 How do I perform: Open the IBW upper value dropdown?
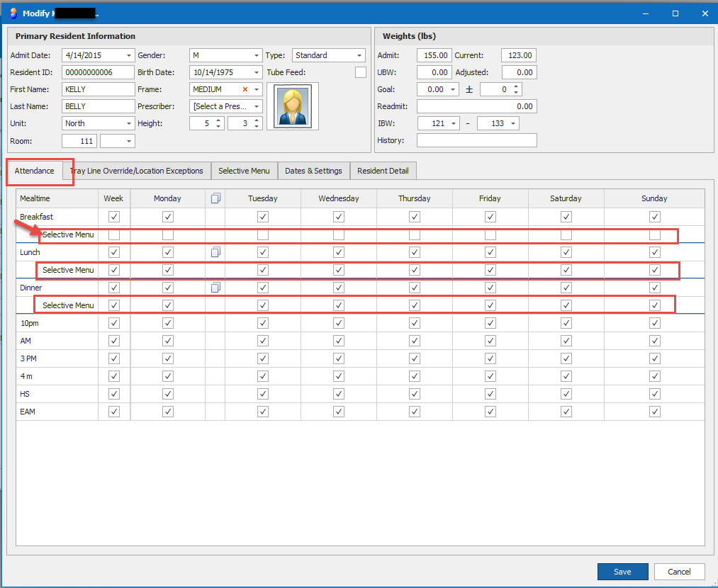pos(513,123)
